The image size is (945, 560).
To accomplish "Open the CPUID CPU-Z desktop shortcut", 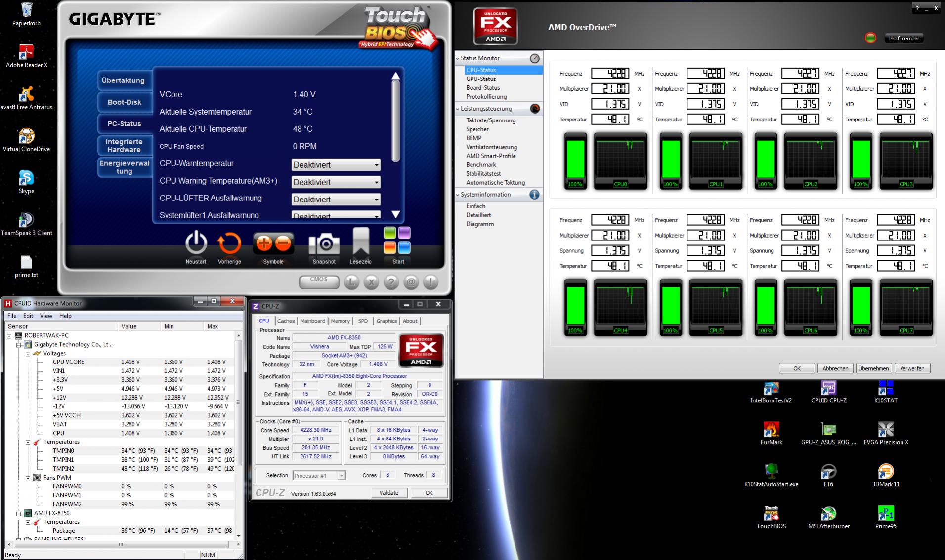I will click(x=828, y=388).
